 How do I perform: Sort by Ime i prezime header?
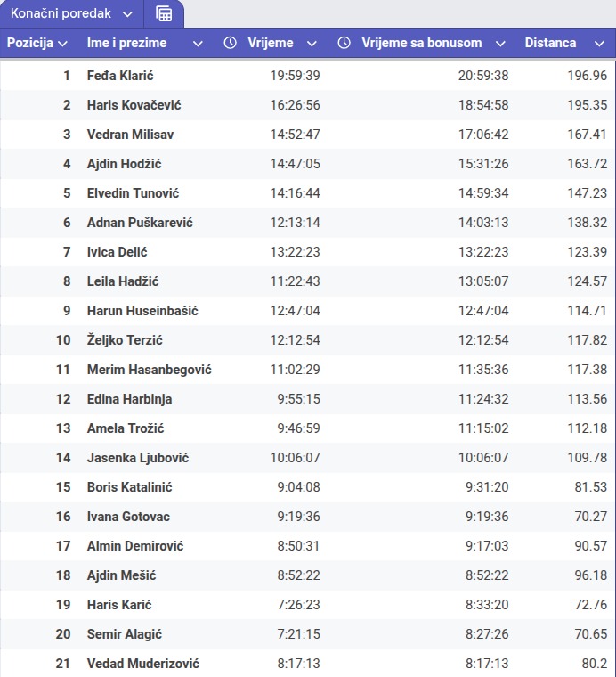(126, 43)
